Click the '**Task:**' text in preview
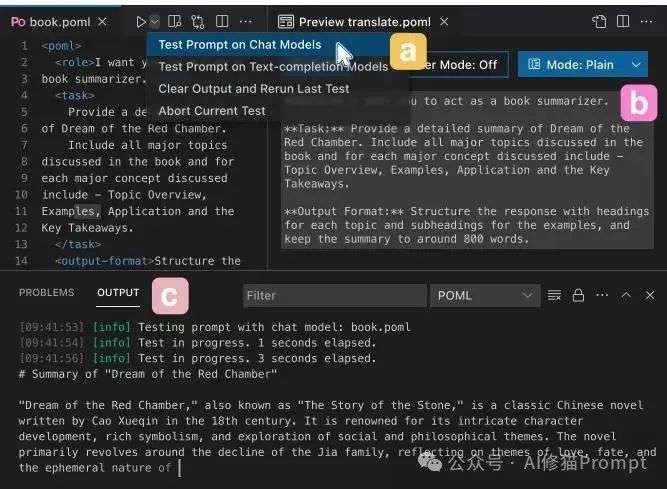 pos(314,128)
